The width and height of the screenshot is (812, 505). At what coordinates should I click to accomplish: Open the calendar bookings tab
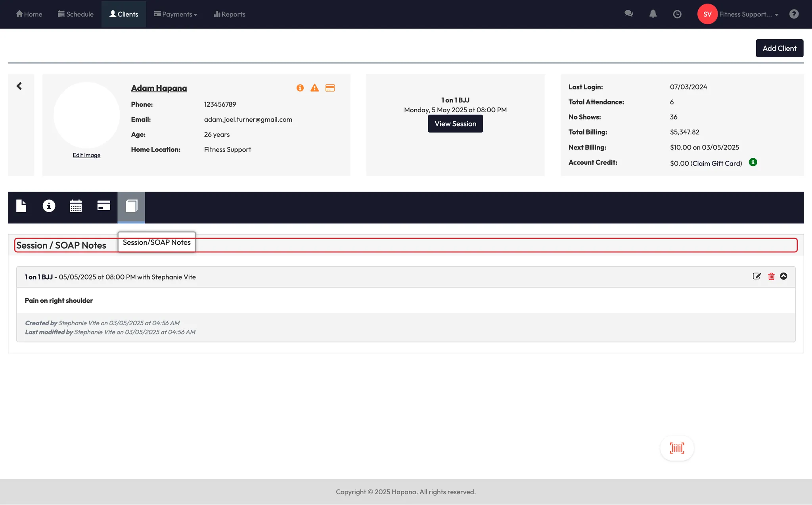coord(76,206)
